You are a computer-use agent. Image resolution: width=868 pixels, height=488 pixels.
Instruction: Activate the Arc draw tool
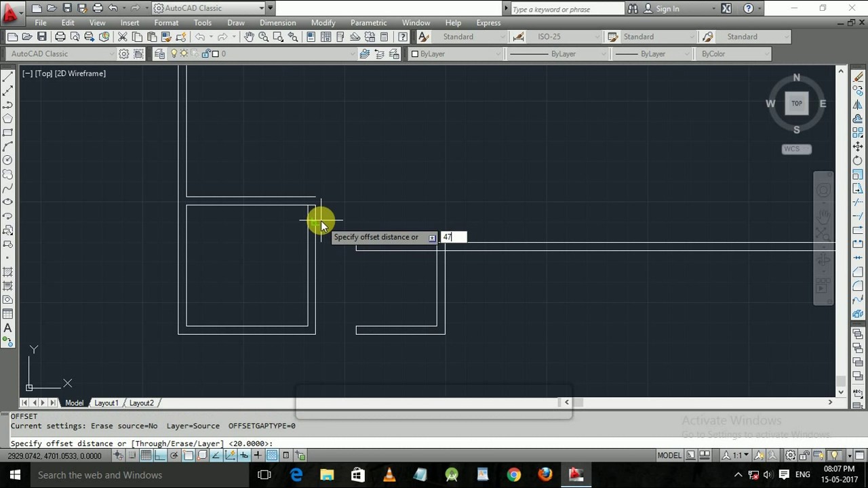[7, 146]
